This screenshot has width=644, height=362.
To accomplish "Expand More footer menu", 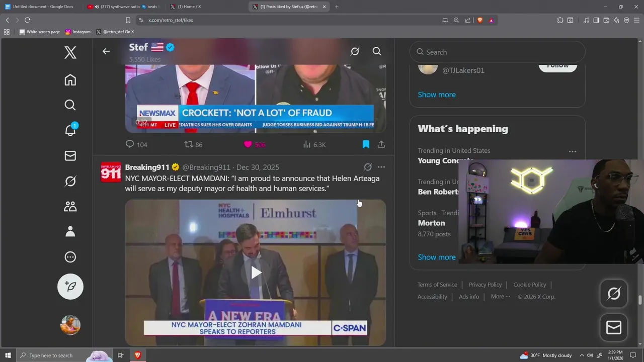I will pos(501,297).
